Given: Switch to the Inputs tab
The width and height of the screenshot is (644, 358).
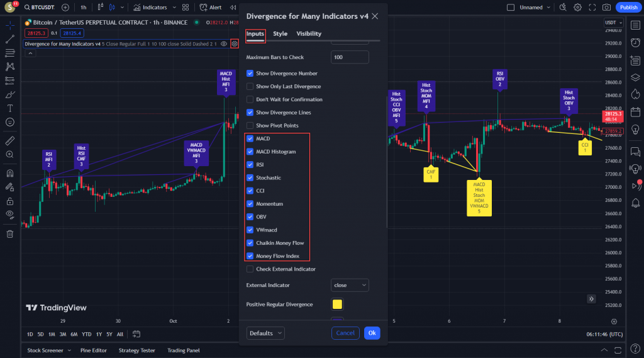Looking at the screenshot, I should pos(255,34).
